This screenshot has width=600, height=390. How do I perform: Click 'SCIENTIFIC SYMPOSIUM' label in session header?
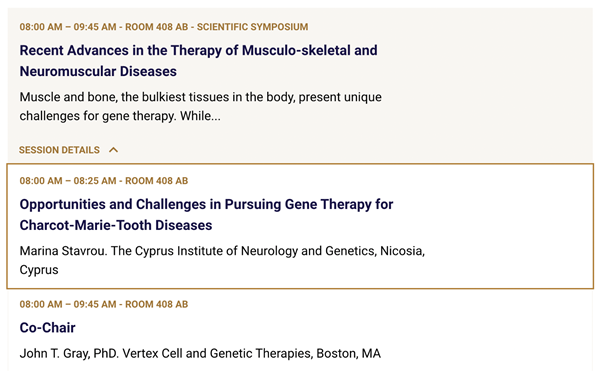(253, 27)
